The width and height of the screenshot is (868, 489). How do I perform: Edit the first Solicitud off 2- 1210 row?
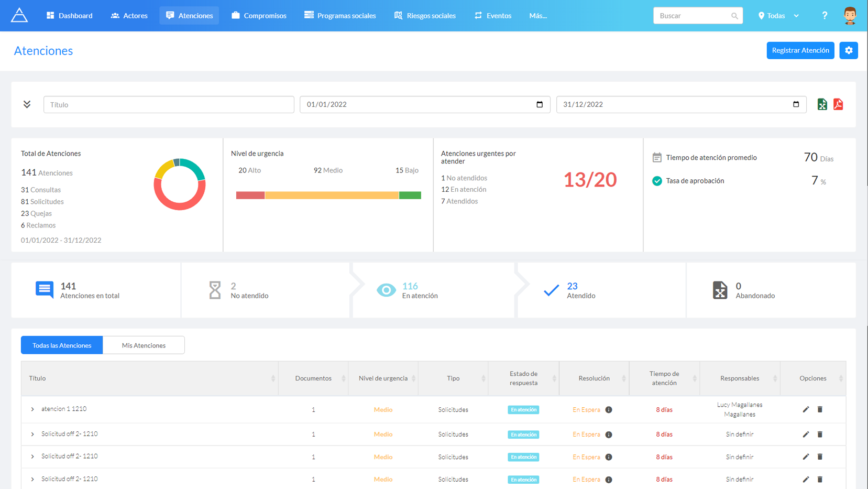point(806,434)
